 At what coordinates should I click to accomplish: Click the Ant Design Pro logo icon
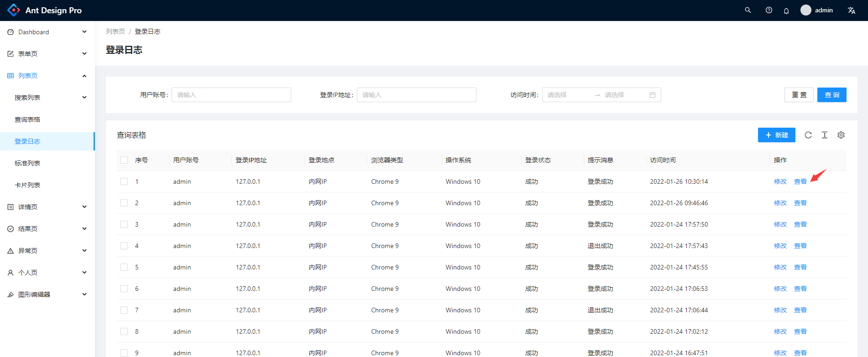(14, 10)
